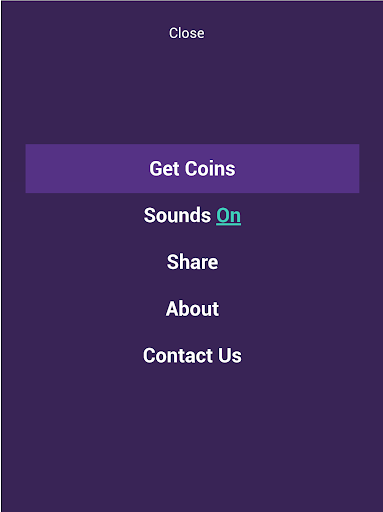The height and width of the screenshot is (512, 383).
Task: View About information for the app
Action: click(192, 309)
